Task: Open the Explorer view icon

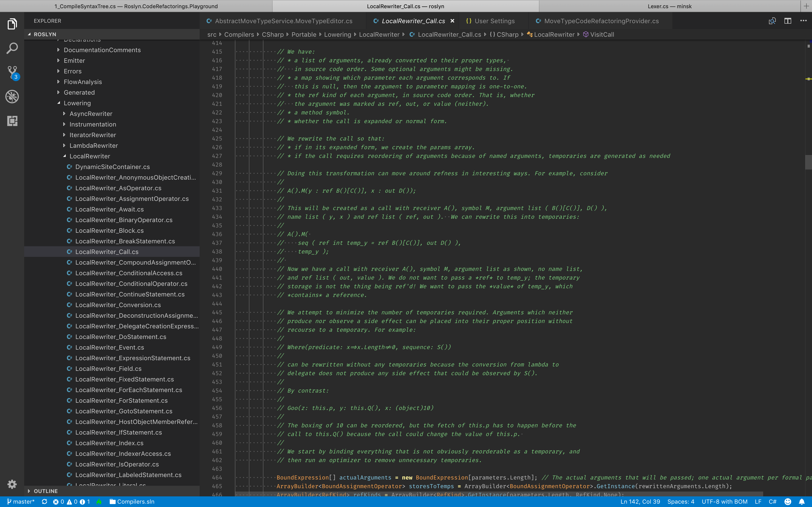Action: pos(12,24)
